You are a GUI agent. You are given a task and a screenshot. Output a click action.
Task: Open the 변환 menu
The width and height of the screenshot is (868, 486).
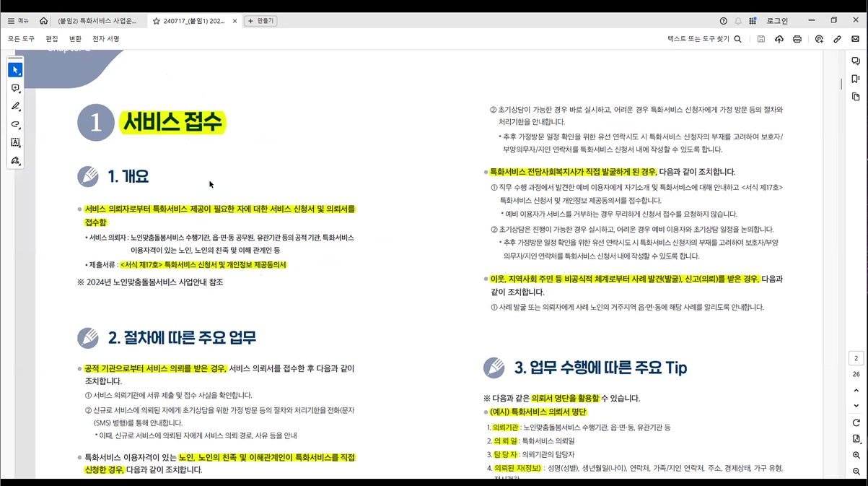point(75,39)
